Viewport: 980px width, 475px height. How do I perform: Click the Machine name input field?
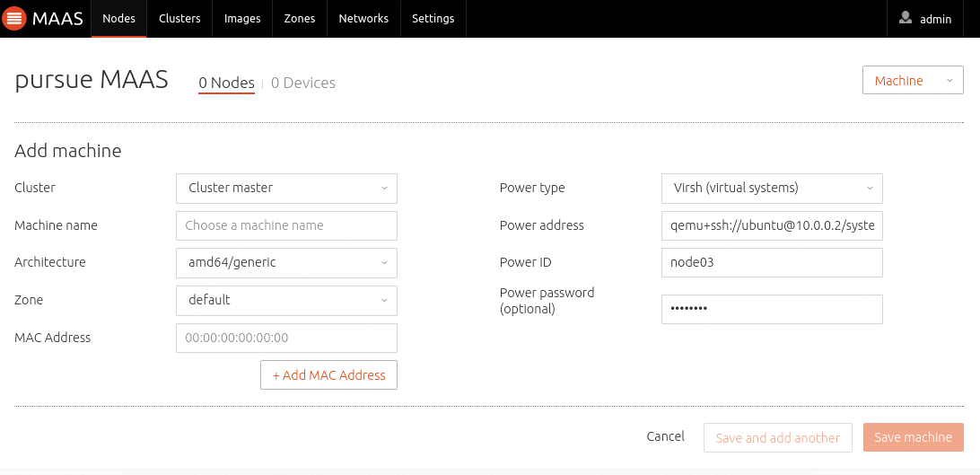click(x=287, y=225)
